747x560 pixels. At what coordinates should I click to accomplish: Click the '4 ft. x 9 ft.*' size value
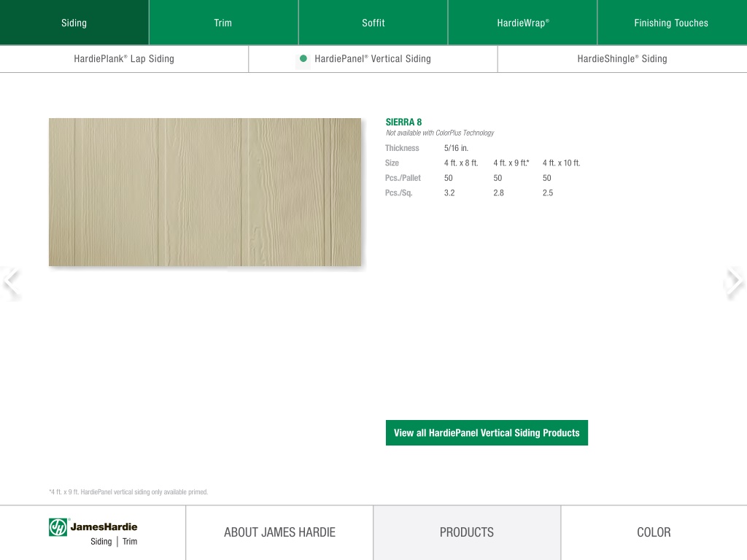[x=511, y=163]
